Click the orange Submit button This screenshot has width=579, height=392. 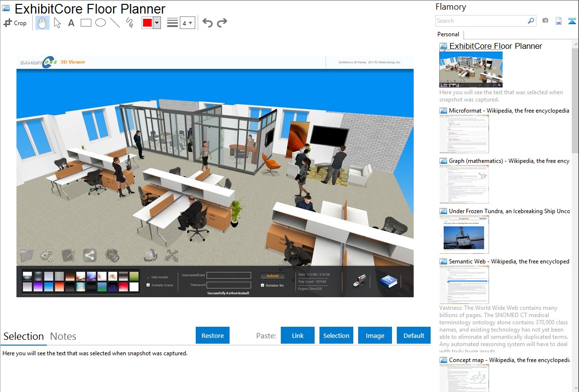point(273,276)
